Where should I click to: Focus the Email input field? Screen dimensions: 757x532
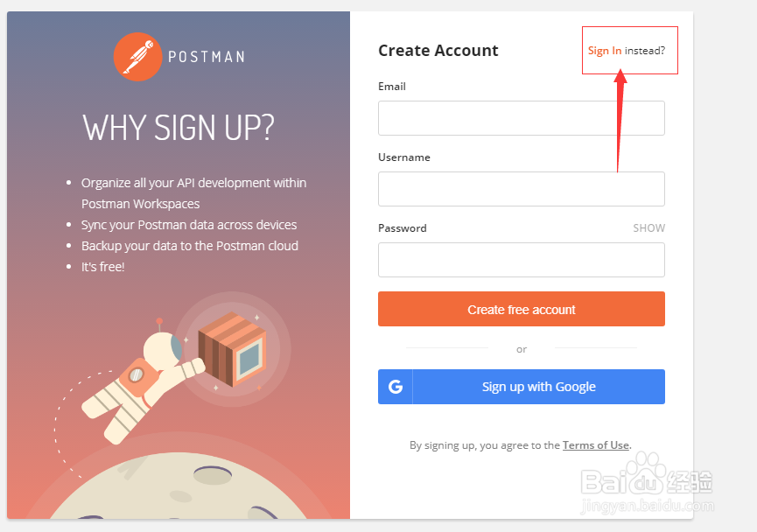click(x=521, y=118)
